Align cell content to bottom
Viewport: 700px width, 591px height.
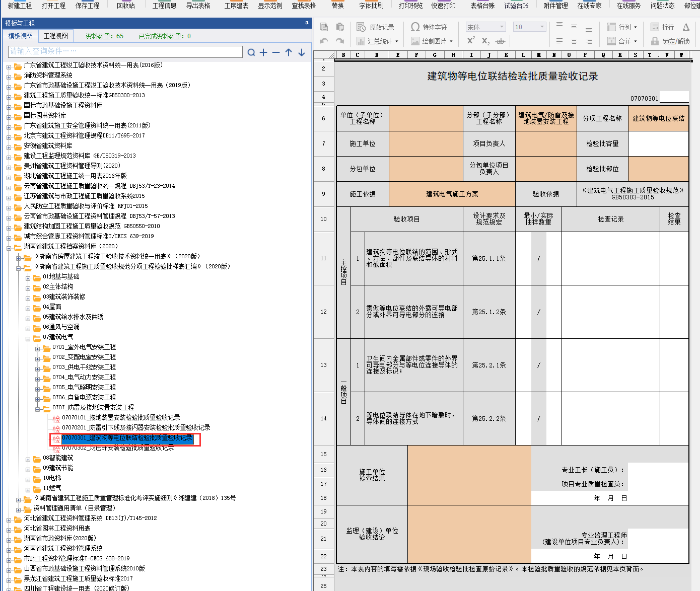[x=589, y=29]
